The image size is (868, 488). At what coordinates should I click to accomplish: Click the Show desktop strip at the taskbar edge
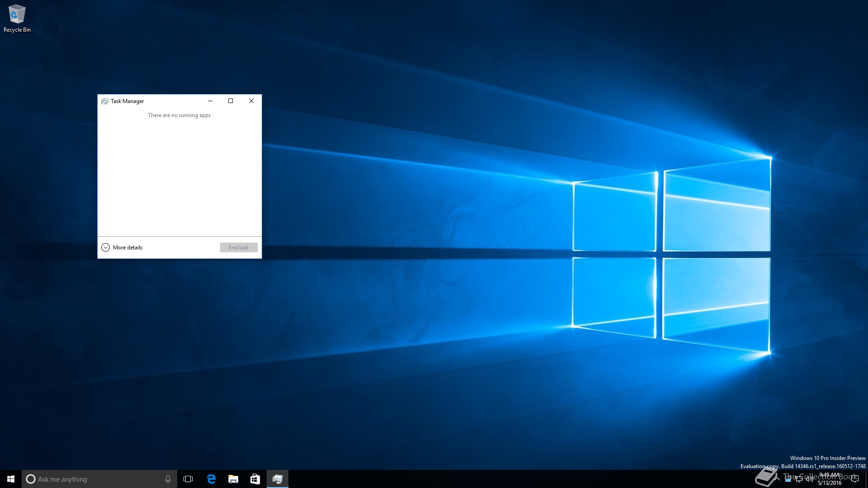866,479
